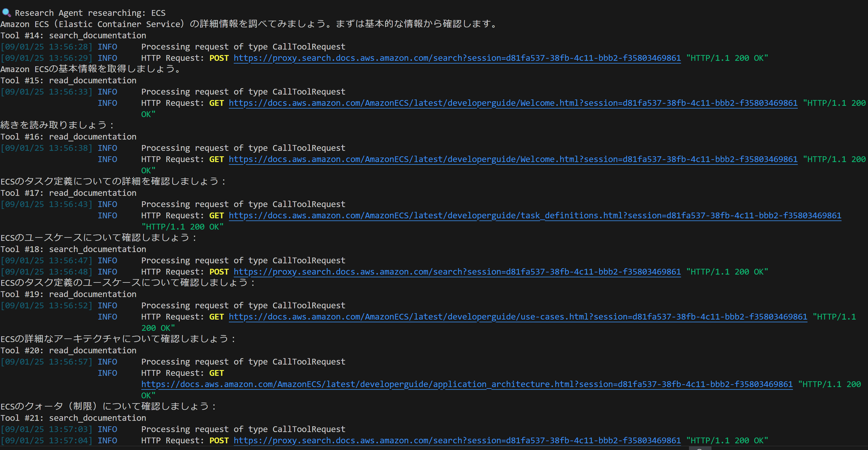Click '"HTTP/1.1 200 OK"' below the task_definitions link

tap(182, 227)
